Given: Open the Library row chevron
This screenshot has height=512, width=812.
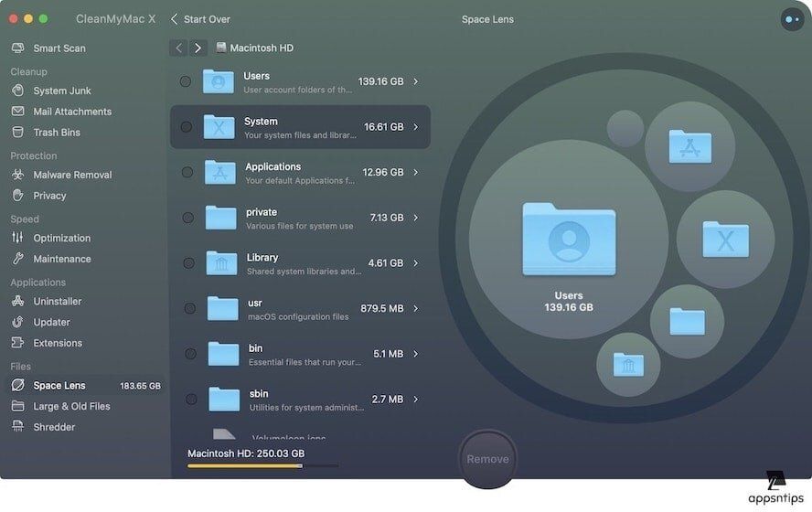Looking at the screenshot, I should [x=416, y=263].
